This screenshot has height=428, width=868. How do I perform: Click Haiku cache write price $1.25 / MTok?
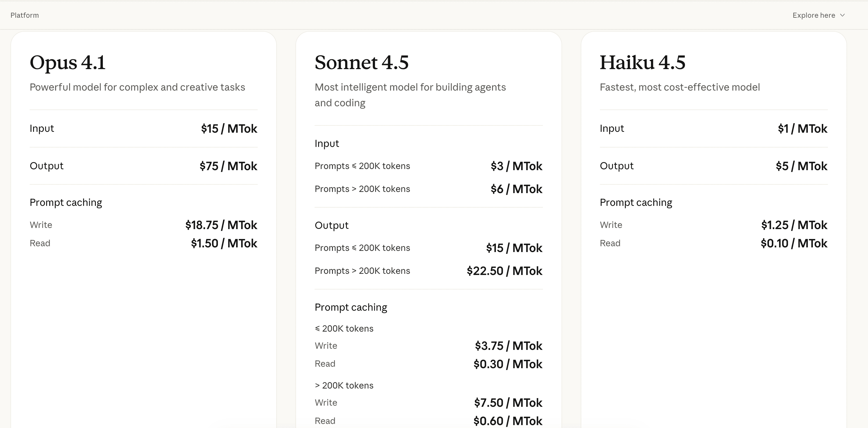click(x=794, y=225)
